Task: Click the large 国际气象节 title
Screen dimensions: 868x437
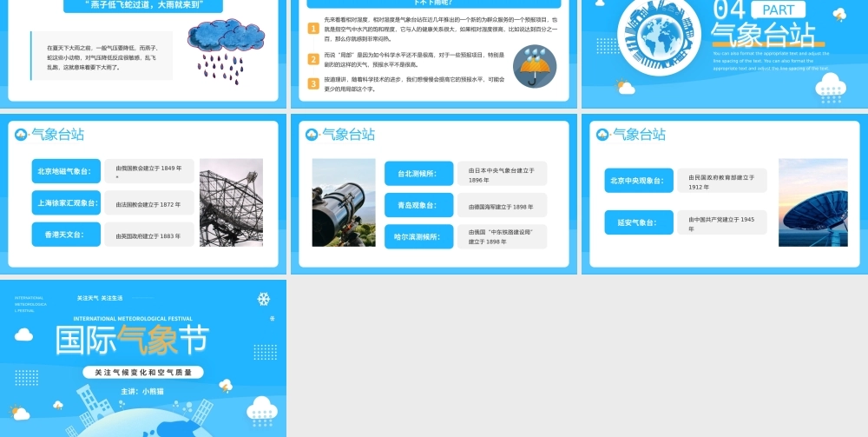Action: point(132,340)
